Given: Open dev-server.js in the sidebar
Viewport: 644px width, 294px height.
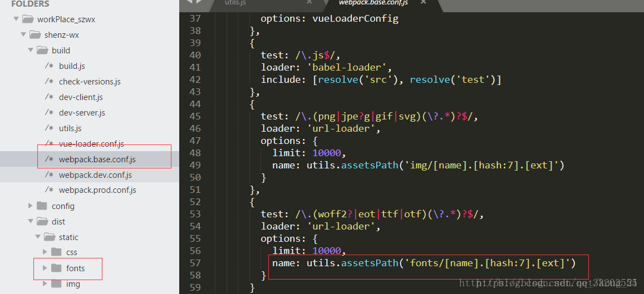Looking at the screenshot, I should (82, 113).
